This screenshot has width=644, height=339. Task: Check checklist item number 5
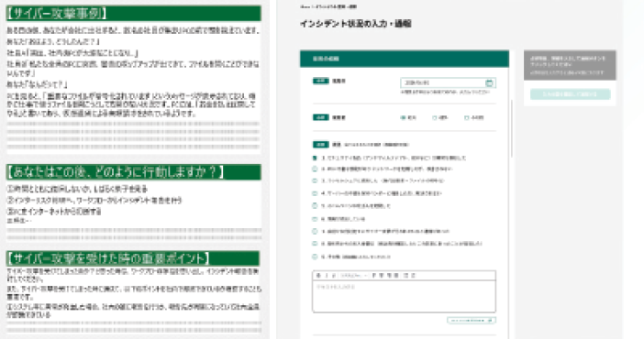(x=315, y=205)
